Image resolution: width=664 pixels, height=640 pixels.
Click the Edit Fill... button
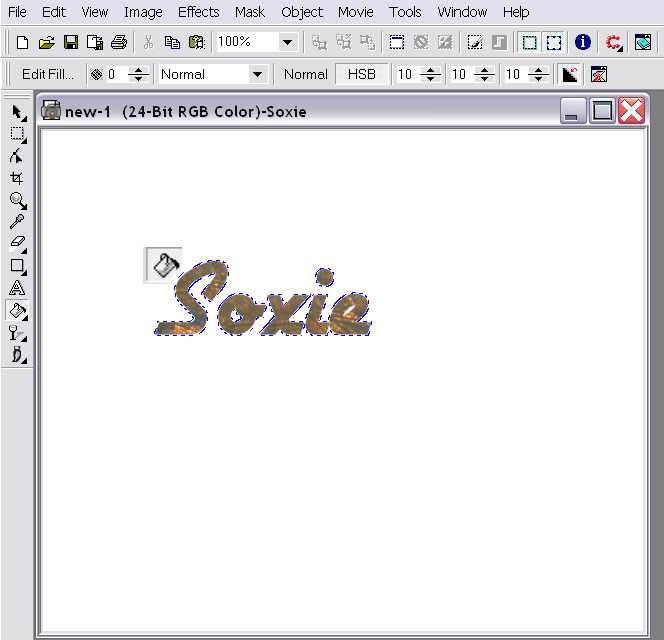[x=48, y=74]
